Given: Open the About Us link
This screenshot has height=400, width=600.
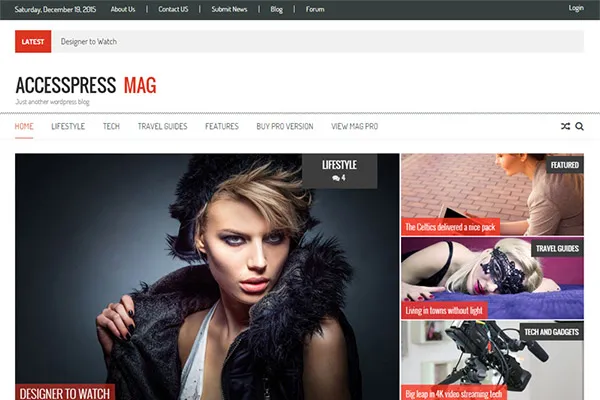Looking at the screenshot, I should (123, 9).
